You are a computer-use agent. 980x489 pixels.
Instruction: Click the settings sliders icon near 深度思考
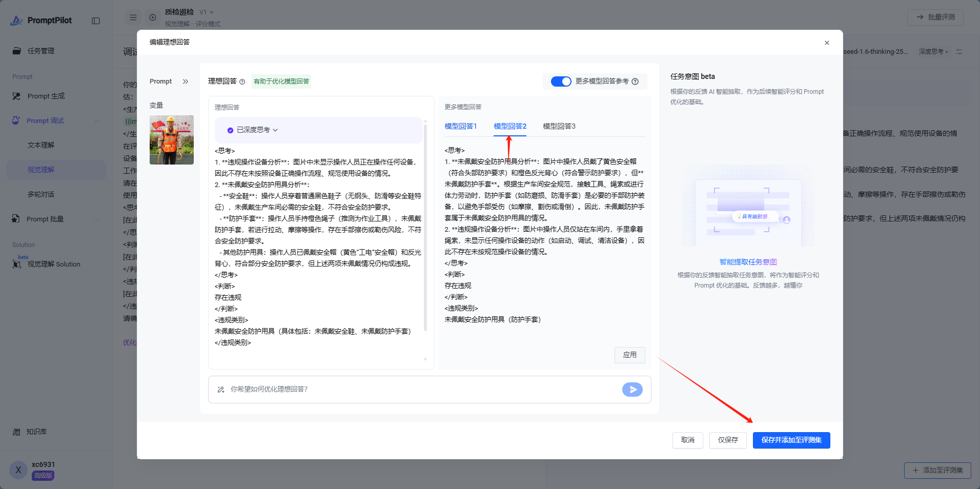959,52
